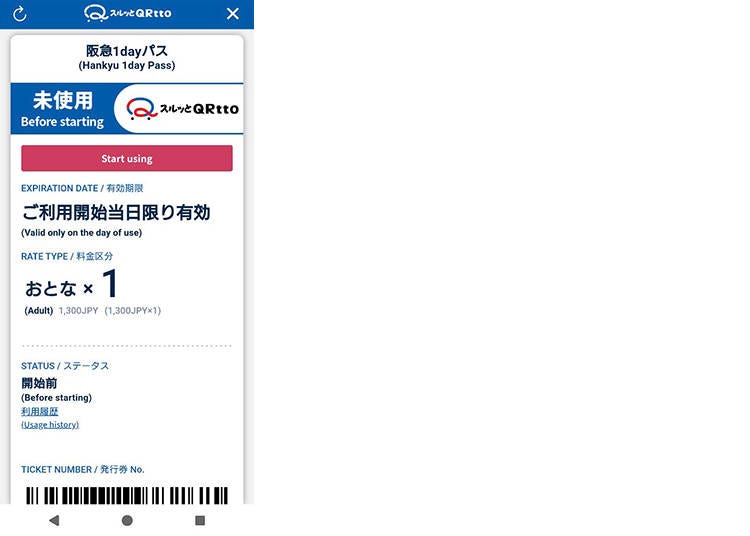Screen dimensions: 750x536
Task: Tap the Surutto QRtto header logo
Action: coord(128,13)
